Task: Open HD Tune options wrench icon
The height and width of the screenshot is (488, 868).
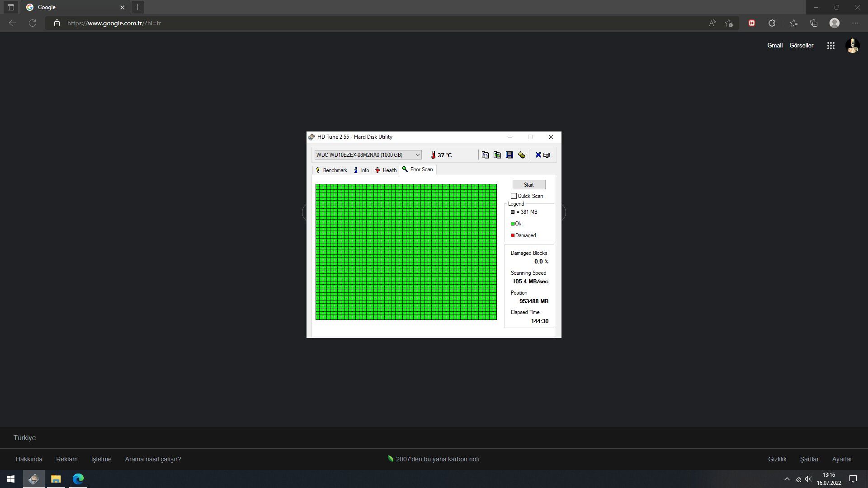Action: [x=522, y=155]
